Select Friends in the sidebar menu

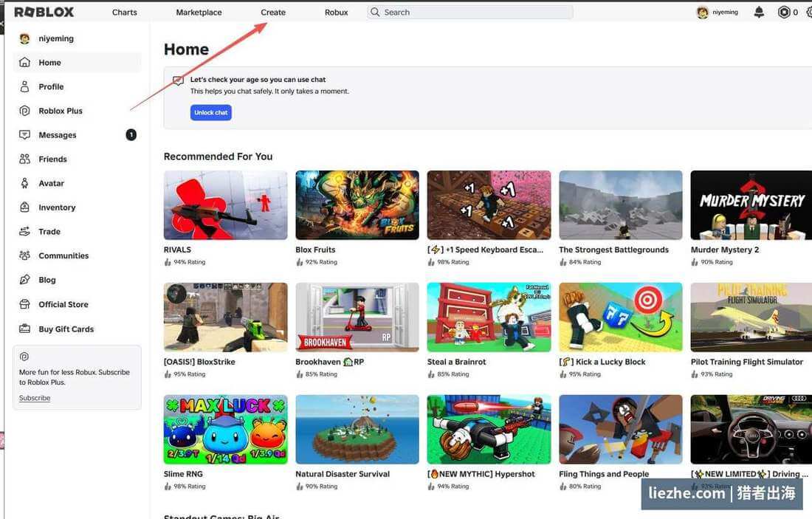coord(77,159)
